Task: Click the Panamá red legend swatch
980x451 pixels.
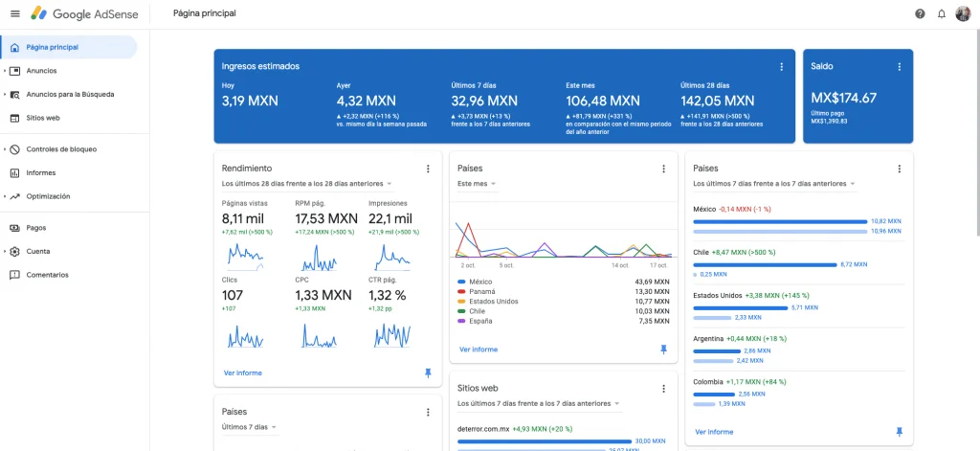Action: 461,291
